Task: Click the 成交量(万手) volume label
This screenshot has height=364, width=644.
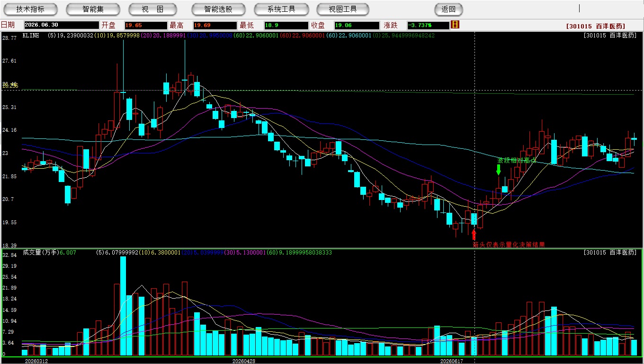Action: 40,253
